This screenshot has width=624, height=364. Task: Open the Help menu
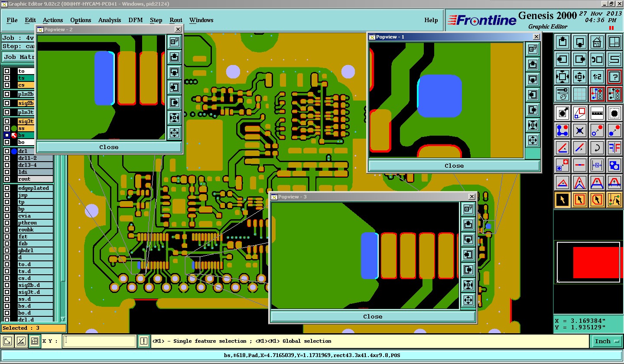click(431, 20)
